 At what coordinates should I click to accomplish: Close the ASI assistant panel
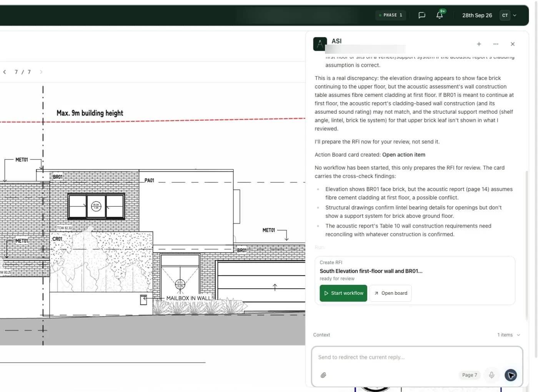tap(513, 44)
